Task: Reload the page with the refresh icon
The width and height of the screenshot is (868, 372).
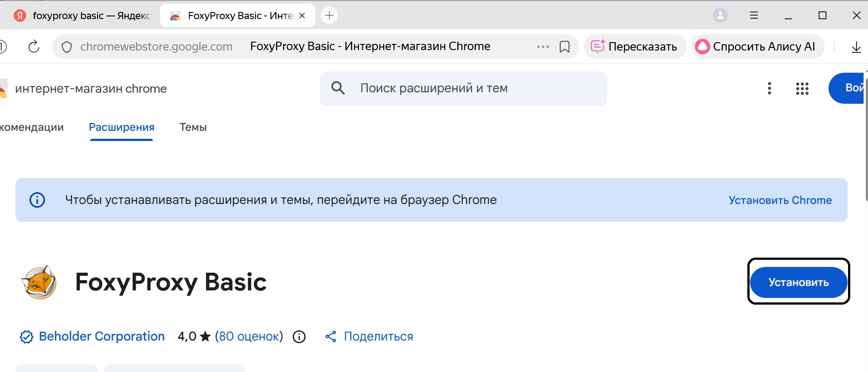Action: click(x=34, y=47)
